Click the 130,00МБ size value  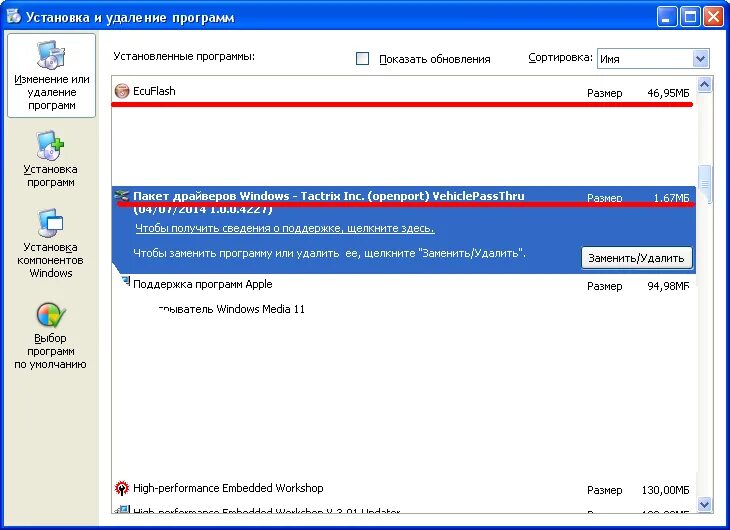pyautogui.click(x=665, y=490)
